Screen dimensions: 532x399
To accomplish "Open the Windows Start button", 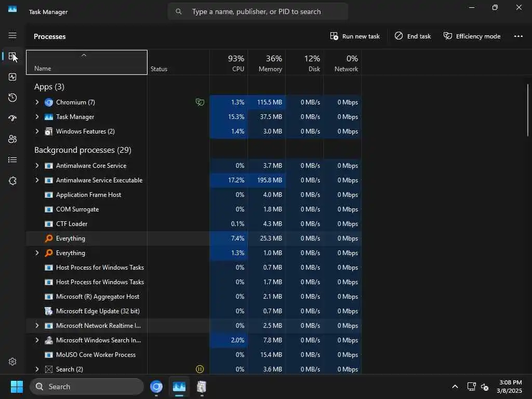I will pyautogui.click(x=17, y=387).
